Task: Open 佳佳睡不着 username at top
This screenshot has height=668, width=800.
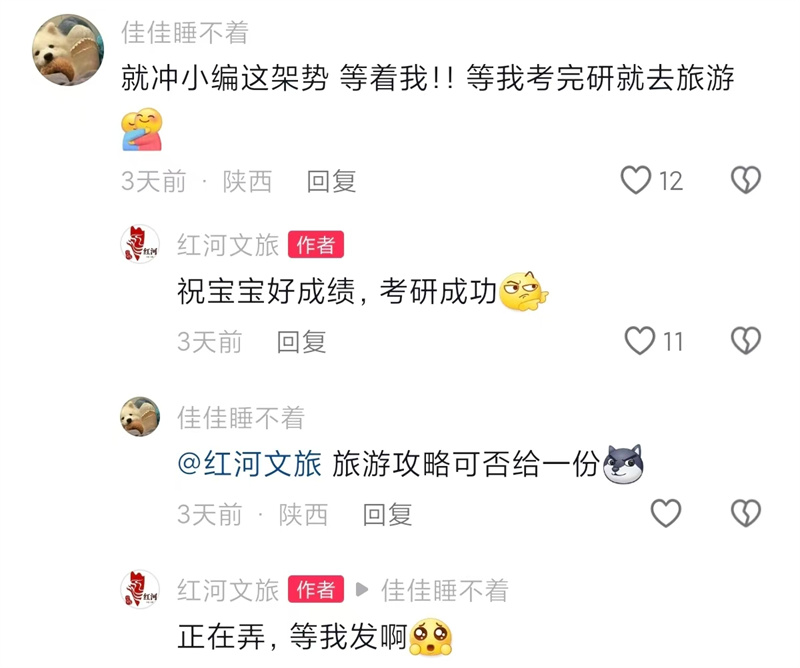Action: click(x=185, y=33)
